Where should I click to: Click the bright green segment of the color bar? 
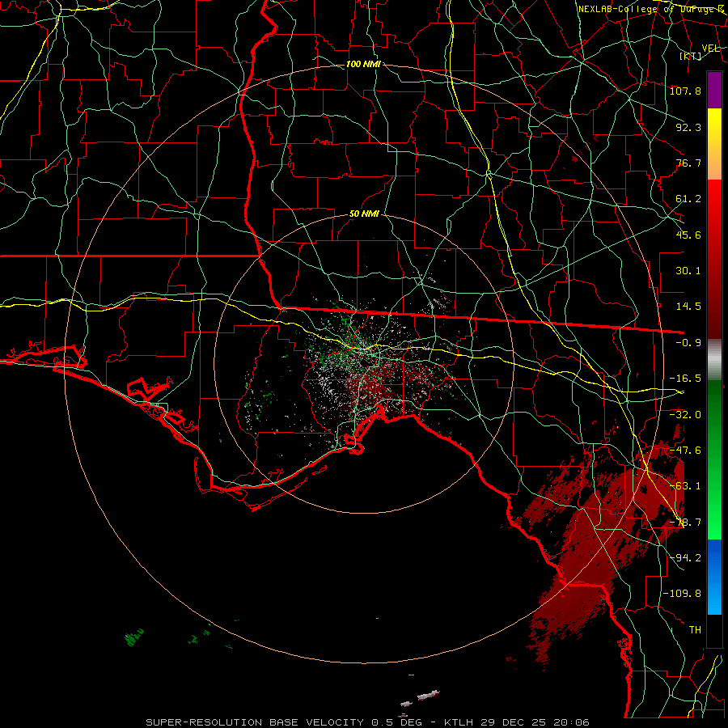coord(714,506)
